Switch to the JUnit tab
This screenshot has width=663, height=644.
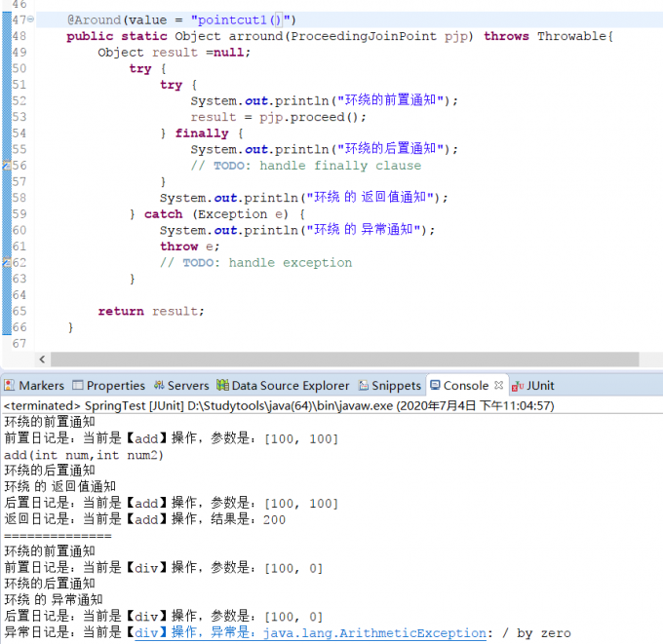tap(540, 386)
